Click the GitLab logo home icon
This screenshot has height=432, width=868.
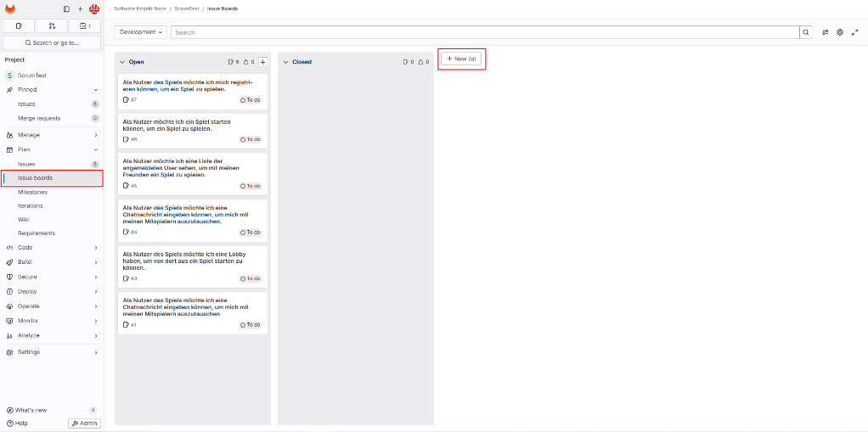point(9,8)
